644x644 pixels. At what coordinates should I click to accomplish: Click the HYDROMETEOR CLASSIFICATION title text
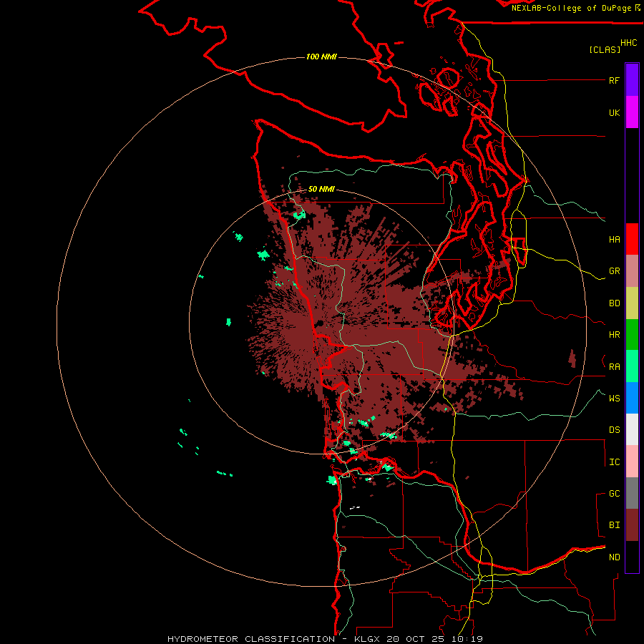pyautogui.click(x=251, y=639)
